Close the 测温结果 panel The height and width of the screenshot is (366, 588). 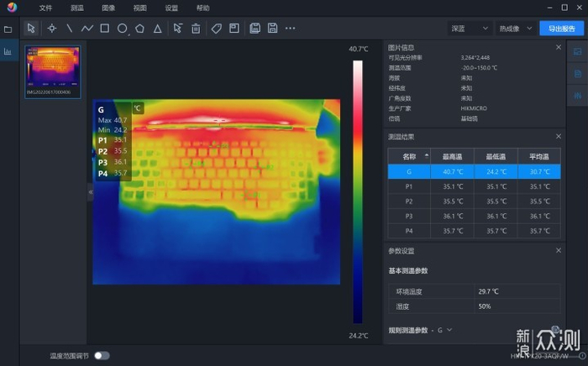click(559, 136)
